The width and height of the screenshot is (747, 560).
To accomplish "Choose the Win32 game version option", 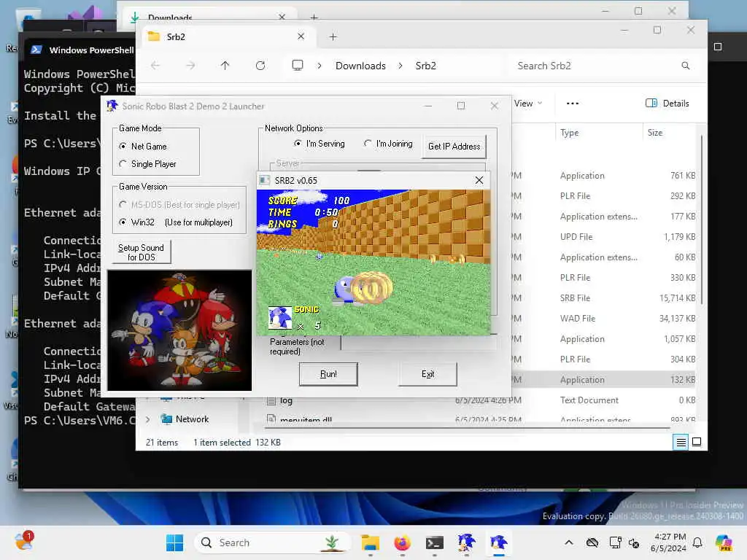I will coord(123,222).
